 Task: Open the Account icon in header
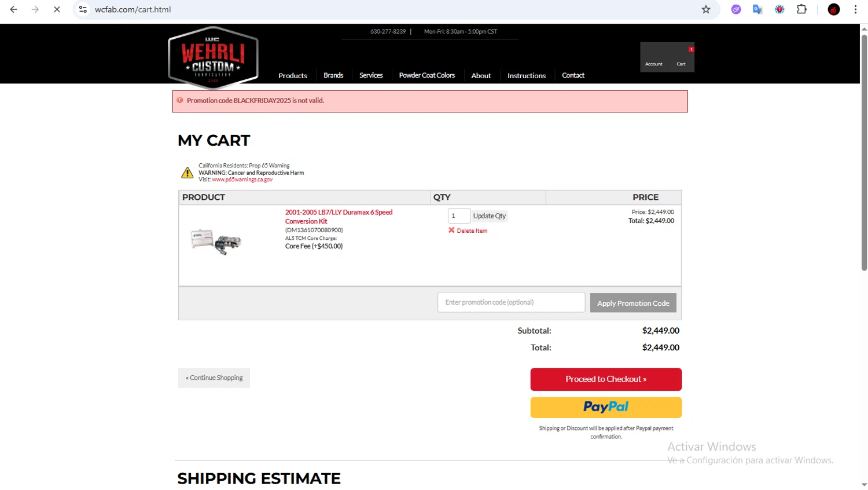(654, 58)
